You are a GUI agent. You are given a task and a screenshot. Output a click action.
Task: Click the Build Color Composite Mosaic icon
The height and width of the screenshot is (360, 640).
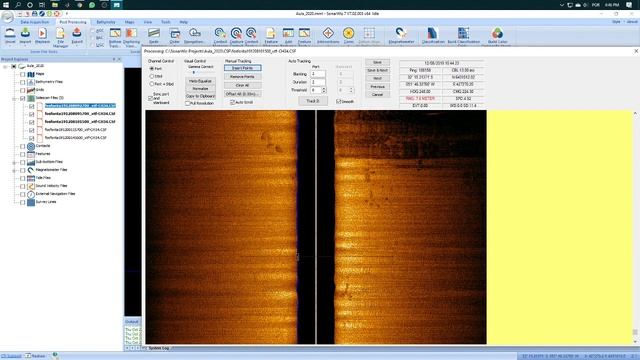497,33
